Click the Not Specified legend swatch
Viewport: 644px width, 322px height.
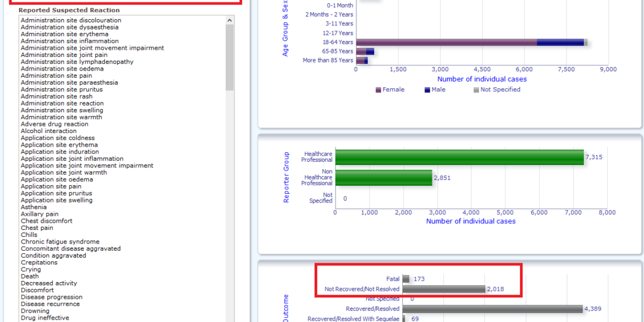[476, 90]
